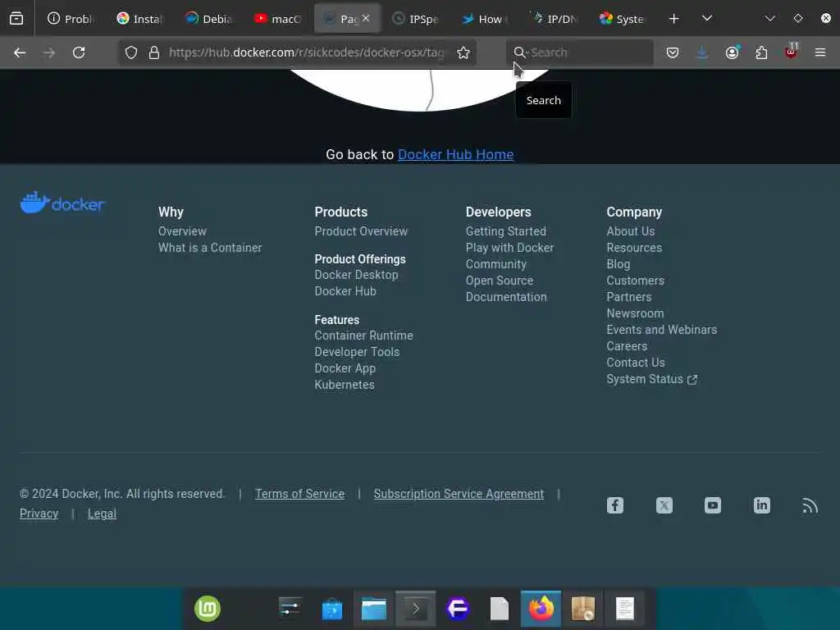Open Firefox View icon at tab bar start
This screenshot has width=840, height=630.
pos(16,19)
